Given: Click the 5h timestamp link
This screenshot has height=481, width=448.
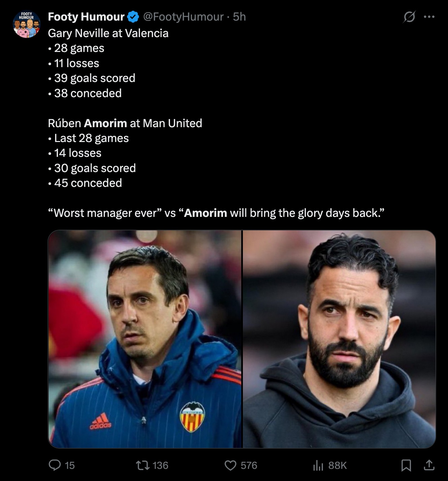Looking at the screenshot, I should point(239,17).
